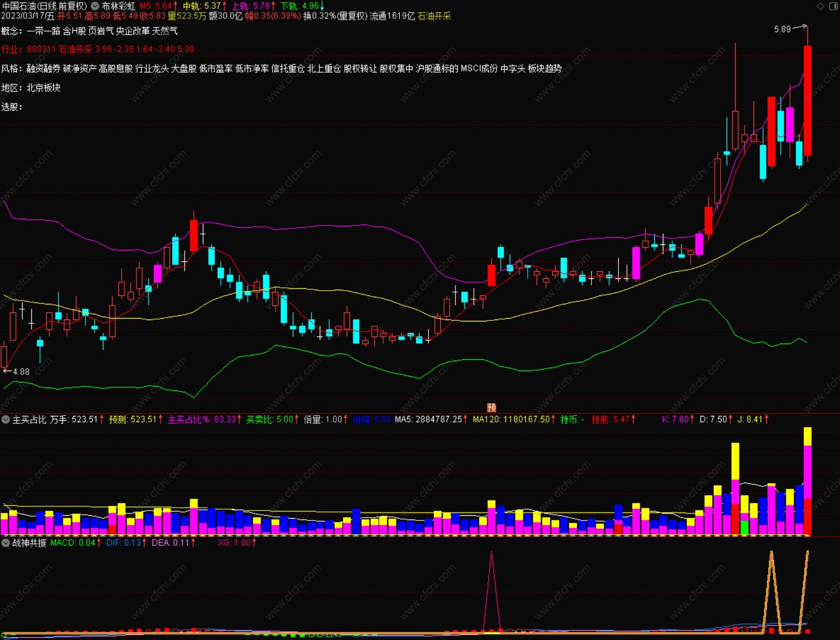840x640 pixels.
Task: Click the K: 7.80 value
Action: 678,419
